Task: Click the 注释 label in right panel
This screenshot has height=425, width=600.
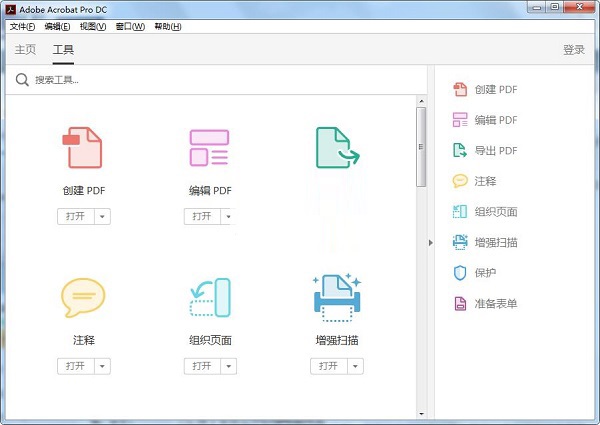Action: pyautogui.click(x=485, y=181)
